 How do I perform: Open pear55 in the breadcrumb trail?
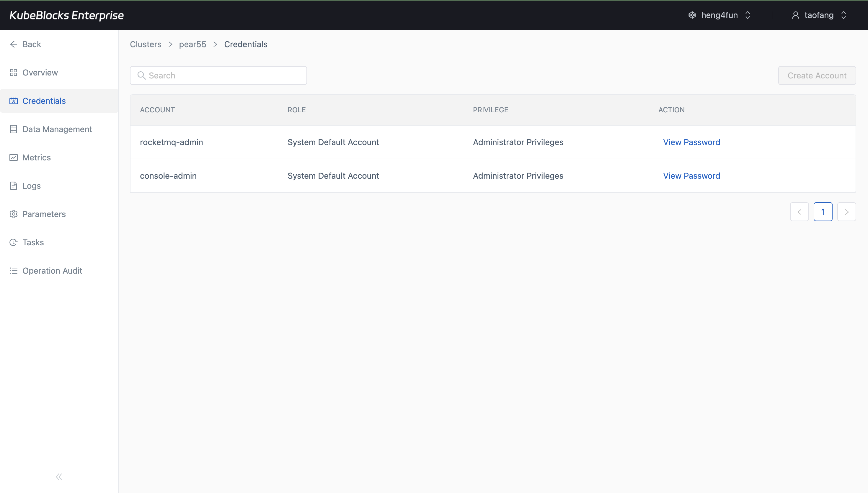coord(192,44)
